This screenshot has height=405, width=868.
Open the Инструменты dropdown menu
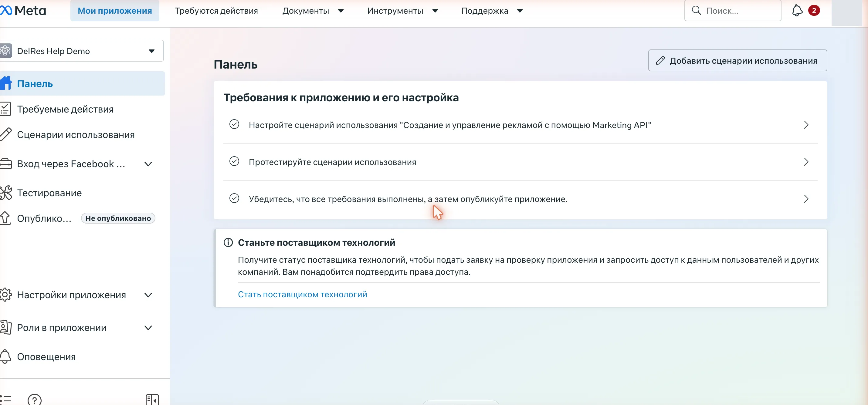point(403,11)
